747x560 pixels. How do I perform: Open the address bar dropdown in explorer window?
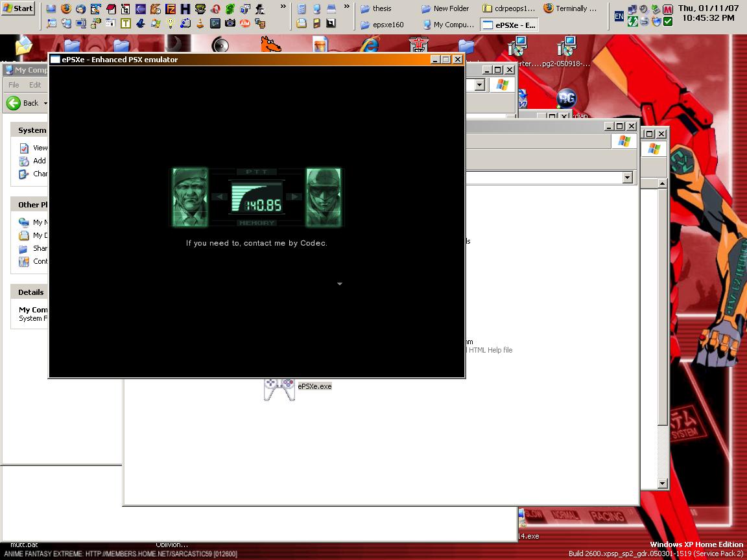(627, 178)
